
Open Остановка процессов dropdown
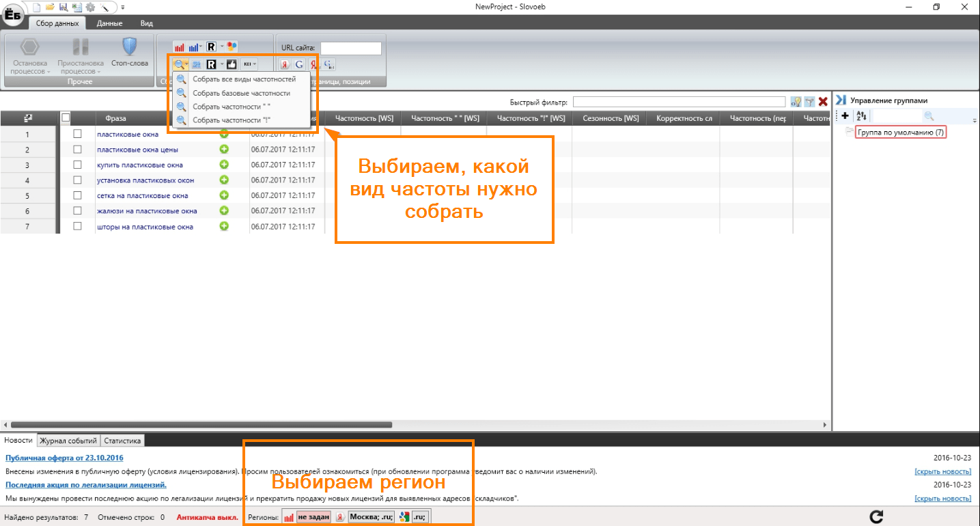point(30,56)
